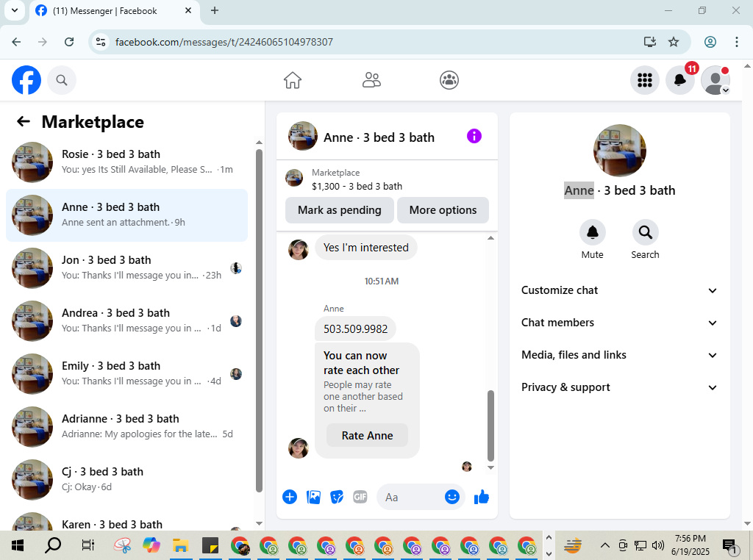Open the Messenger browser tab
Screen dimensions: 753x560
pyautogui.click(x=115, y=10)
